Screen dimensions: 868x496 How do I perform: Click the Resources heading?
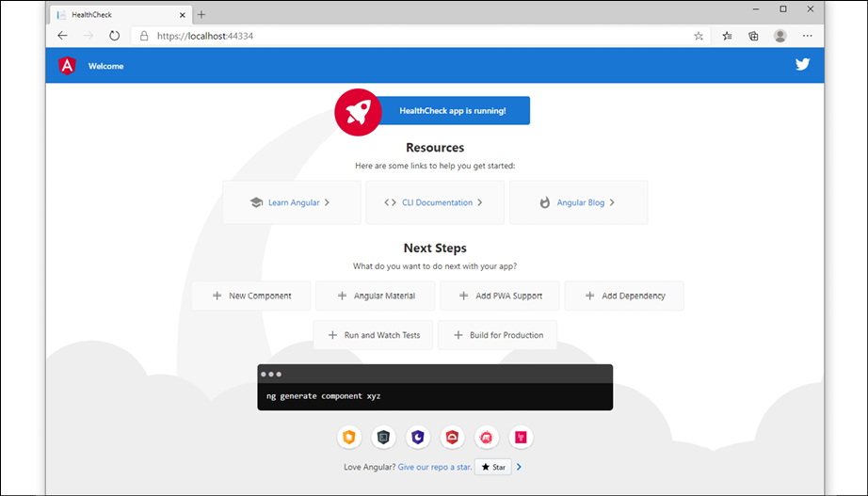coord(435,148)
